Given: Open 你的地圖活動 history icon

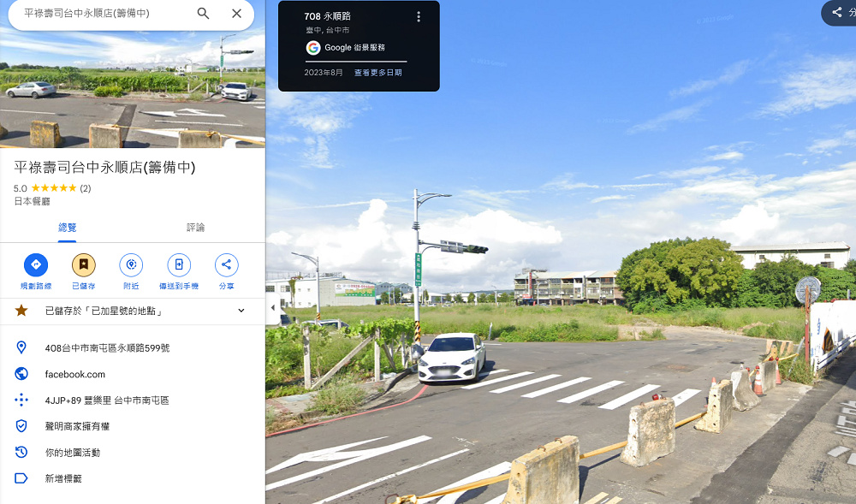Looking at the screenshot, I should click(21, 452).
